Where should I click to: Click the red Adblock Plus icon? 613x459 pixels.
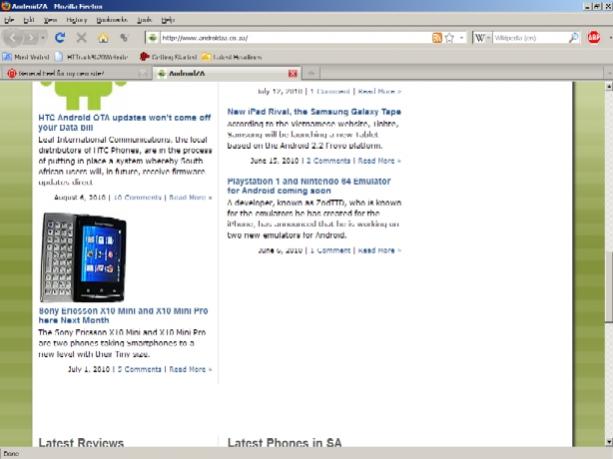click(x=594, y=38)
